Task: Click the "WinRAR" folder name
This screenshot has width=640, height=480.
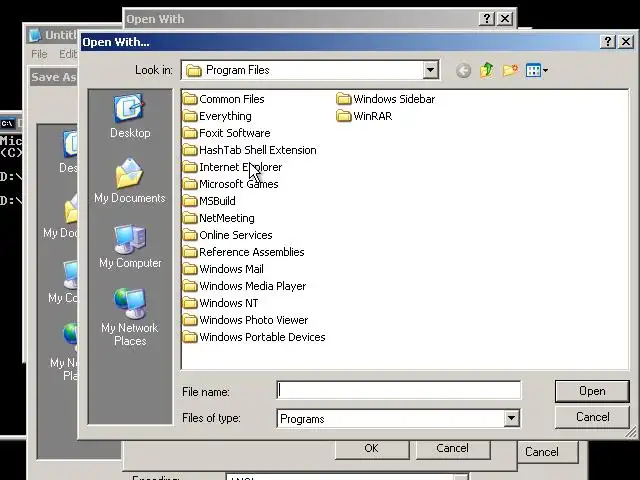Action: point(373,116)
